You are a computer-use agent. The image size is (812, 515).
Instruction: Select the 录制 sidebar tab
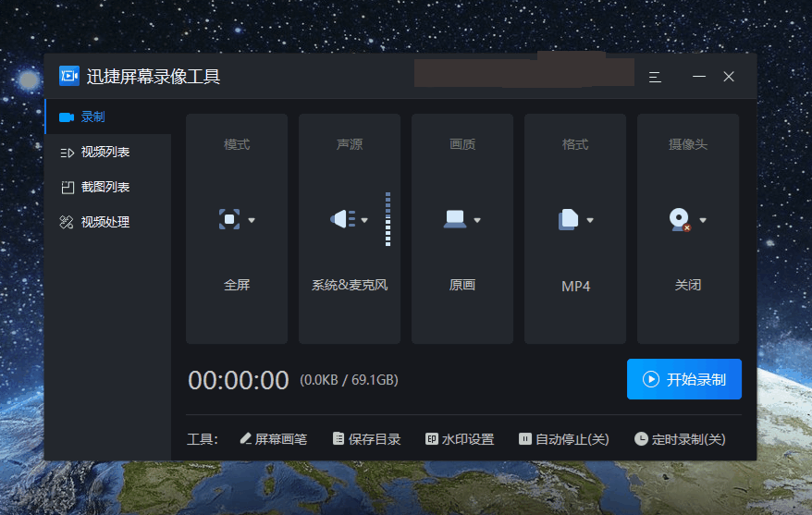point(107,117)
